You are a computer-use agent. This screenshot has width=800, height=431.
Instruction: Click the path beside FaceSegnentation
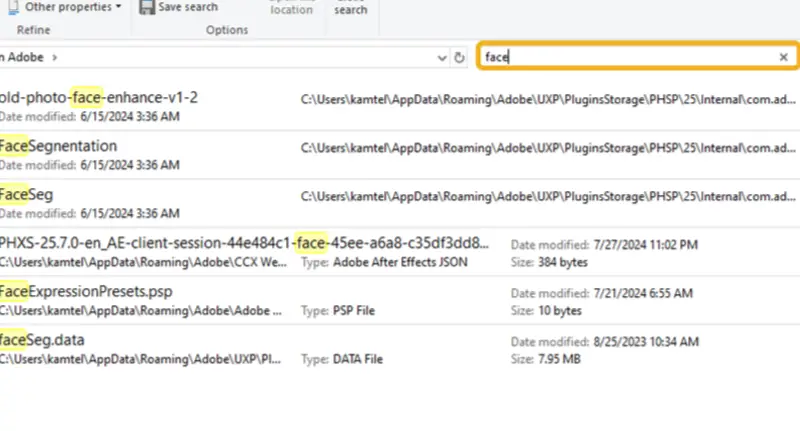[548, 147]
